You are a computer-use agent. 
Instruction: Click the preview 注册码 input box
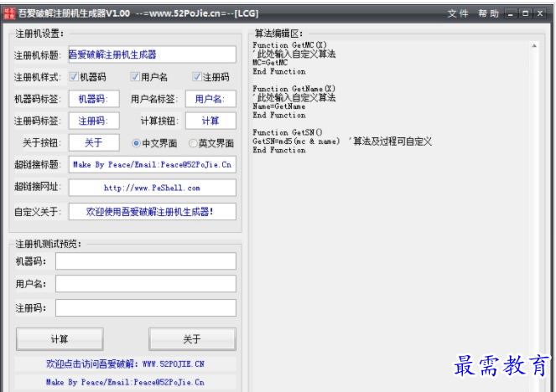click(146, 307)
